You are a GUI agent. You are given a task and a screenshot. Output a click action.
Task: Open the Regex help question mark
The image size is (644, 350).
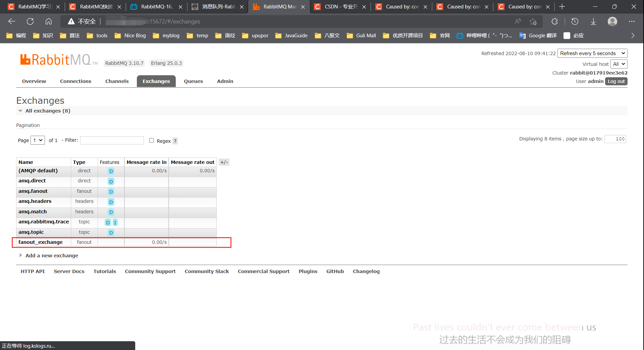175,141
